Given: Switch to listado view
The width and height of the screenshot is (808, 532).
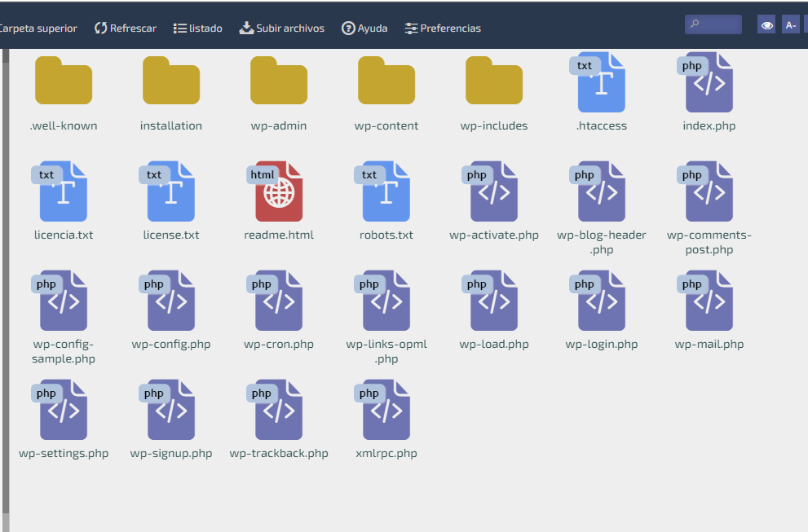Looking at the screenshot, I should click(x=198, y=28).
